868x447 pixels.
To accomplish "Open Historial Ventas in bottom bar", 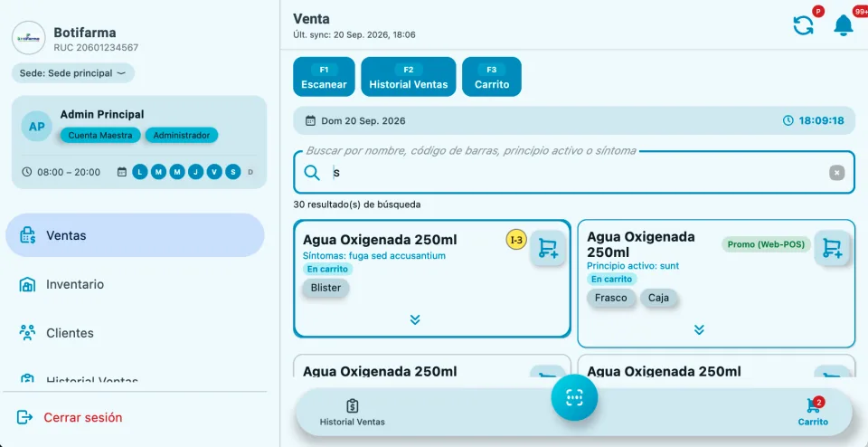I will point(352,413).
